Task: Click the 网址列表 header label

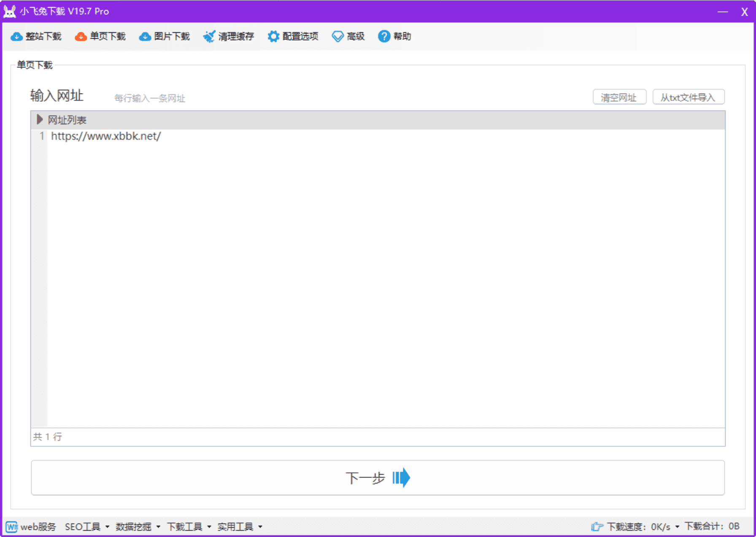Action: click(67, 120)
